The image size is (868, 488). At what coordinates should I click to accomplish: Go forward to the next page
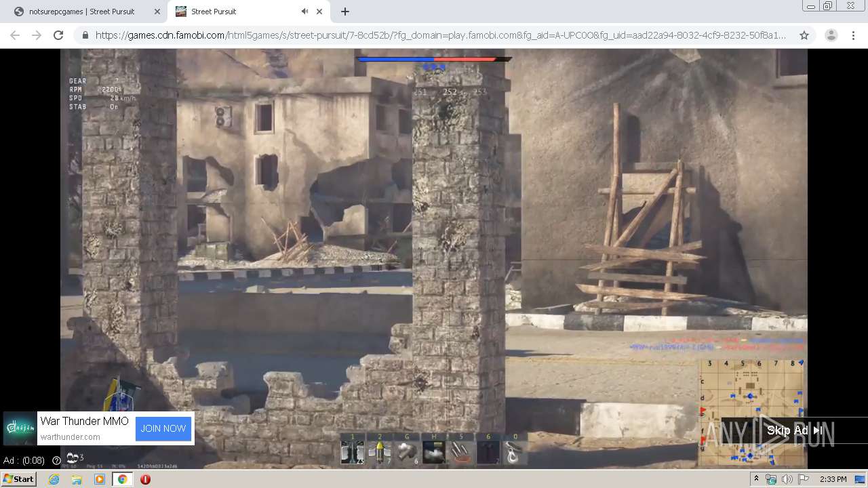37,35
